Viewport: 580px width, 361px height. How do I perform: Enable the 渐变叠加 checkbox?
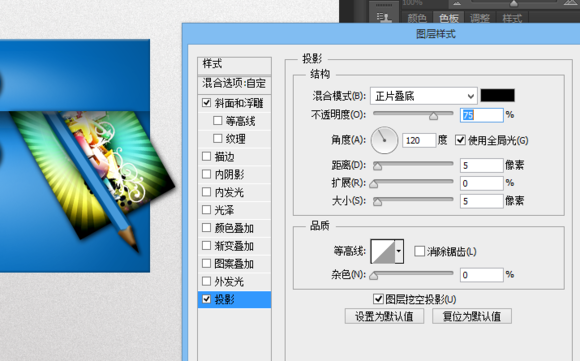(206, 246)
